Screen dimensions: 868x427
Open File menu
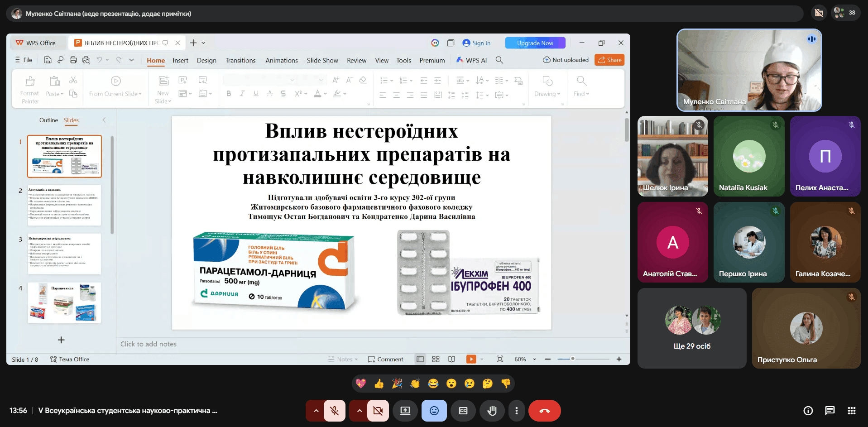pyautogui.click(x=24, y=60)
